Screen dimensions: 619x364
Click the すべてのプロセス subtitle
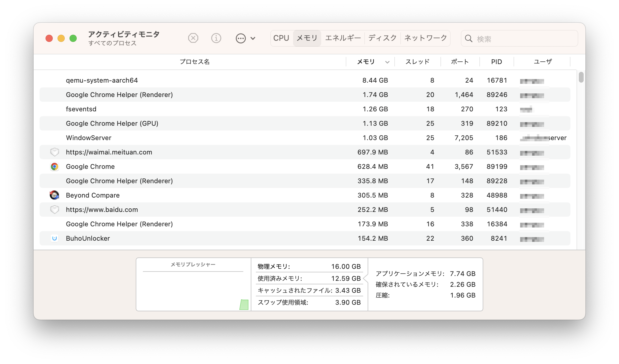tap(112, 43)
